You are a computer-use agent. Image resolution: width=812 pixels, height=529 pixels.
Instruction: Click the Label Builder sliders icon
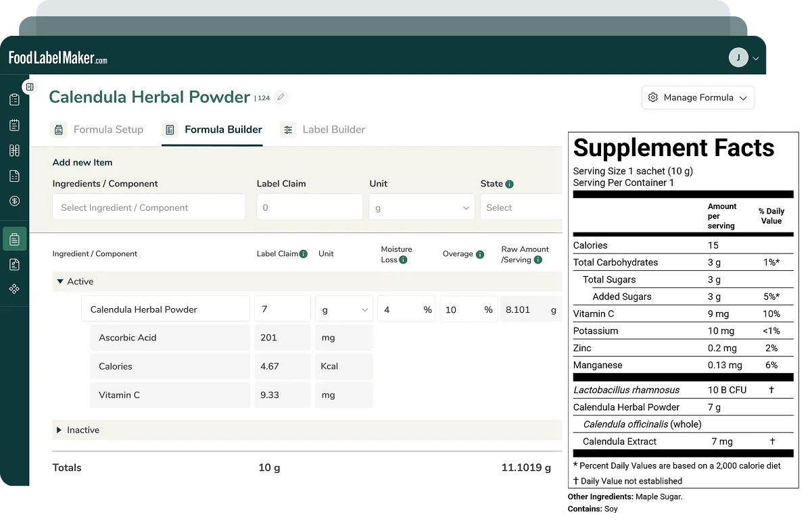pos(289,130)
